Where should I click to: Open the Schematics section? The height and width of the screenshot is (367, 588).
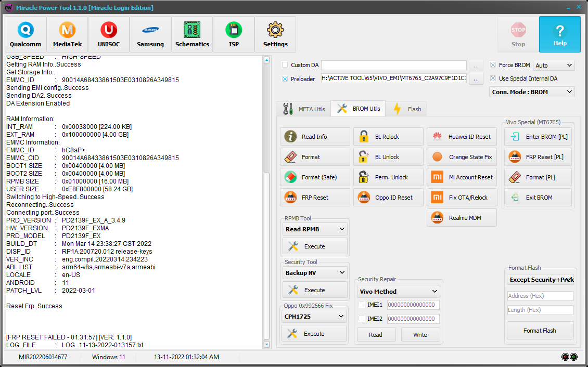point(192,34)
